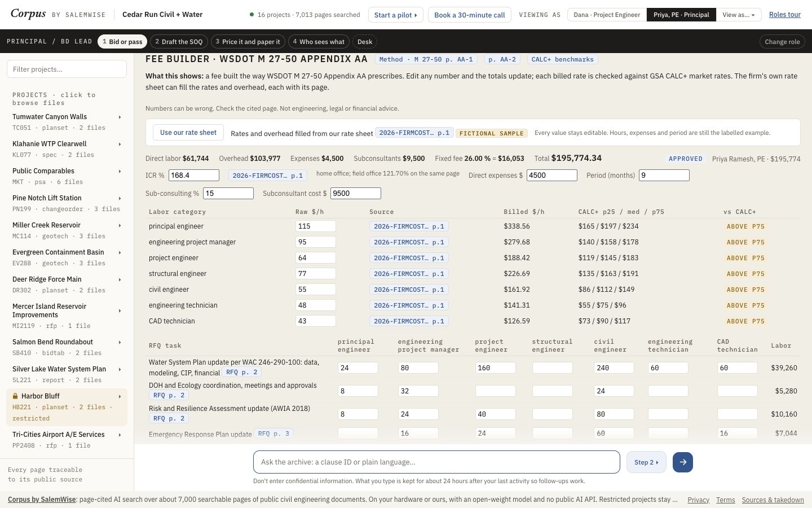Screen dimensions: 812x508
Task: Open step 4 Who sees what
Action: [319, 42]
